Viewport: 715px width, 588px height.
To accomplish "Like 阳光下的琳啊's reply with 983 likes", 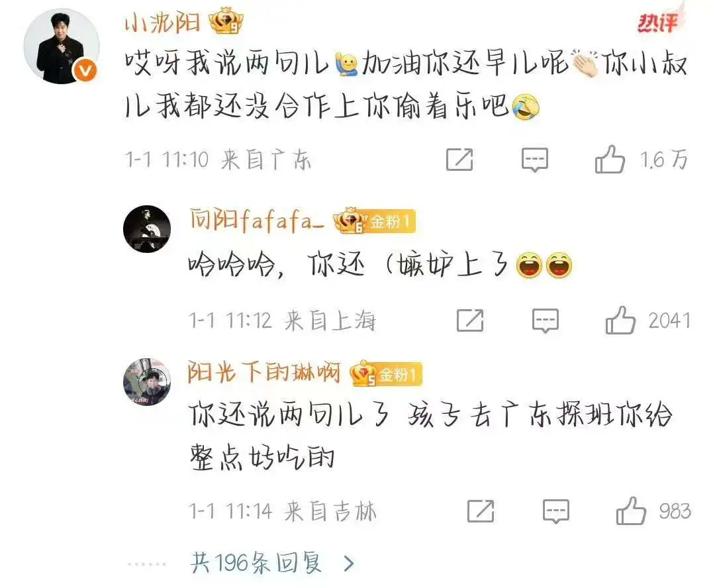I will click(x=631, y=511).
